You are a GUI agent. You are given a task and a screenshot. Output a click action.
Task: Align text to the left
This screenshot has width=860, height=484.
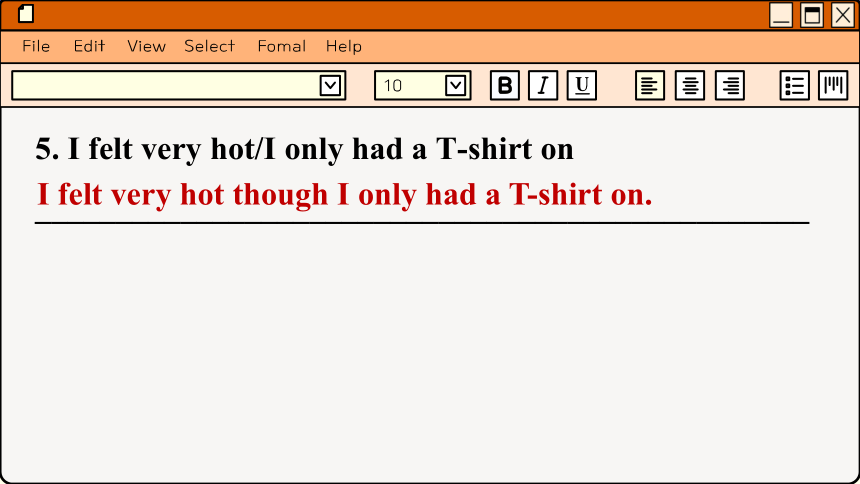pos(650,85)
